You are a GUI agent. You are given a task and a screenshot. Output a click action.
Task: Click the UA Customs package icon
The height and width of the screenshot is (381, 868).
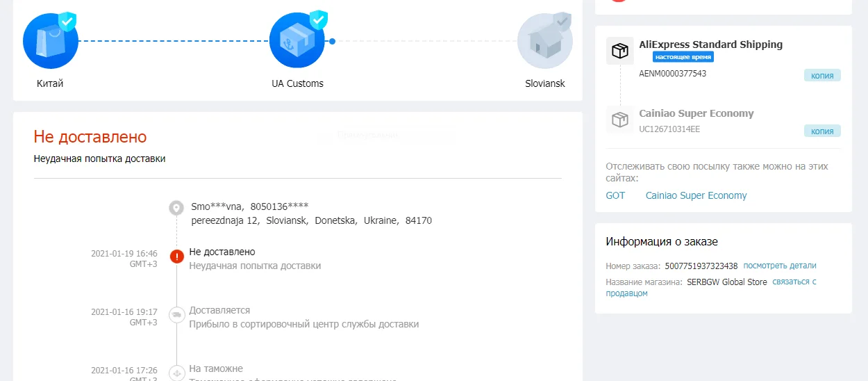(x=297, y=40)
